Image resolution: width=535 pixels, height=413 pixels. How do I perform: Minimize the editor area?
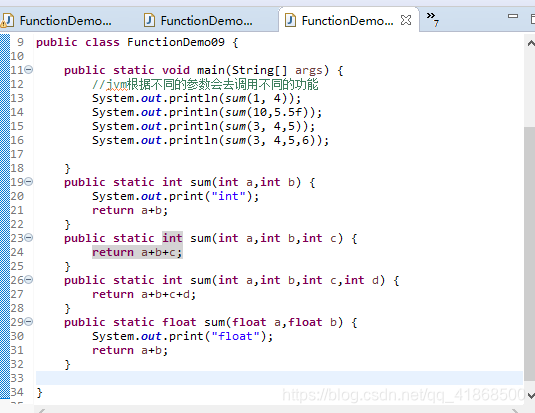tap(513, 16)
